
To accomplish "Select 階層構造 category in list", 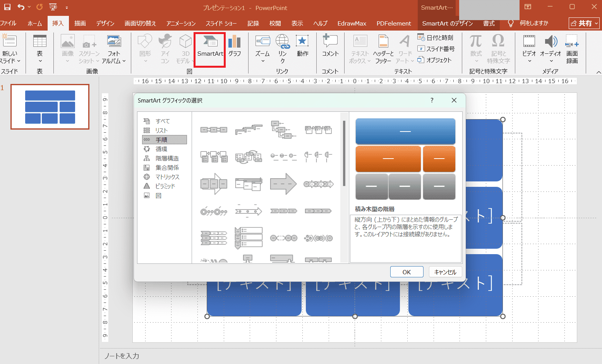I will click(x=167, y=158).
